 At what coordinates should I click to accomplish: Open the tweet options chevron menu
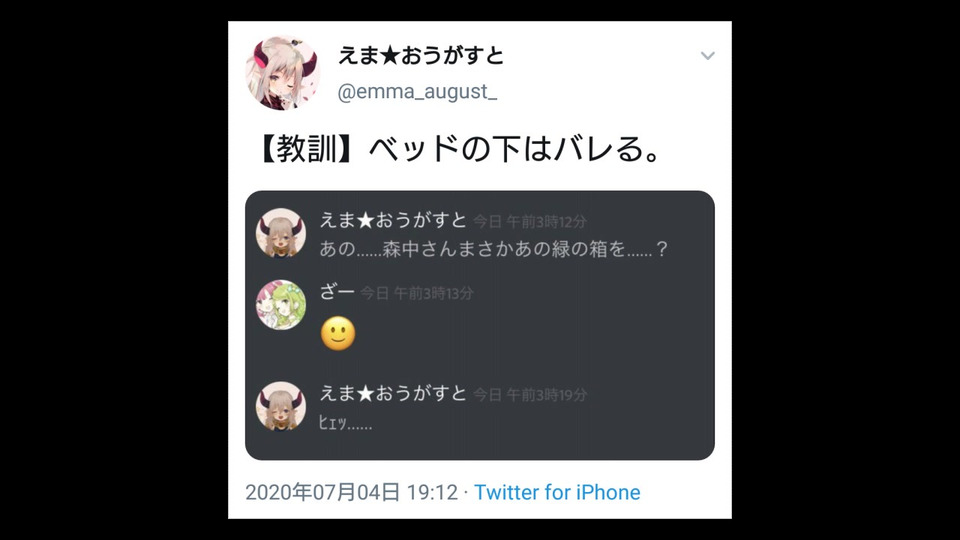pos(708,56)
